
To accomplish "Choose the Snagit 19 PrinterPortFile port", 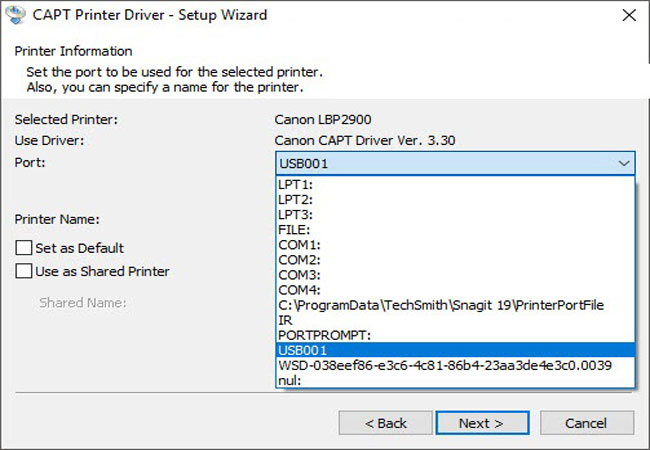I will pyautogui.click(x=440, y=305).
